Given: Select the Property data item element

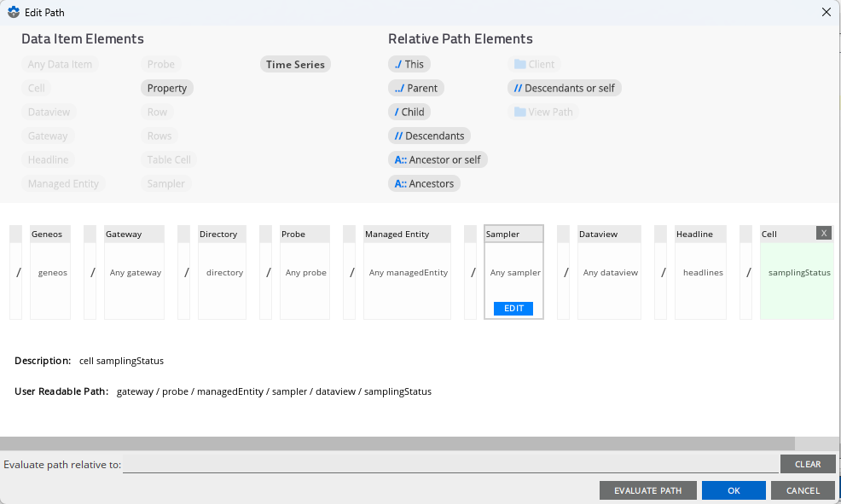Looking at the screenshot, I should coord(167,88).
